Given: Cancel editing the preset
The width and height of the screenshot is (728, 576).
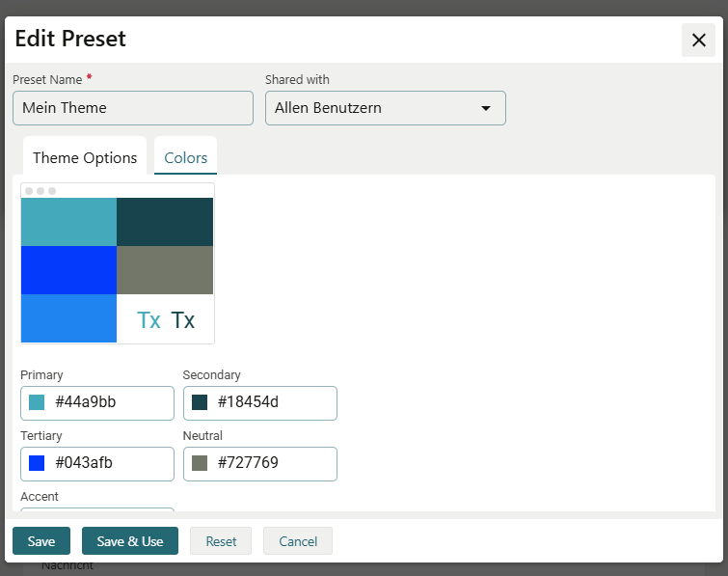Looking at the screenshot, I should 298,541.
